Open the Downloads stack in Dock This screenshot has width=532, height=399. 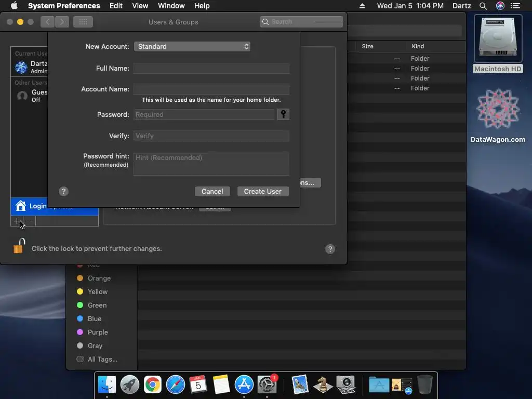point(402,385)
